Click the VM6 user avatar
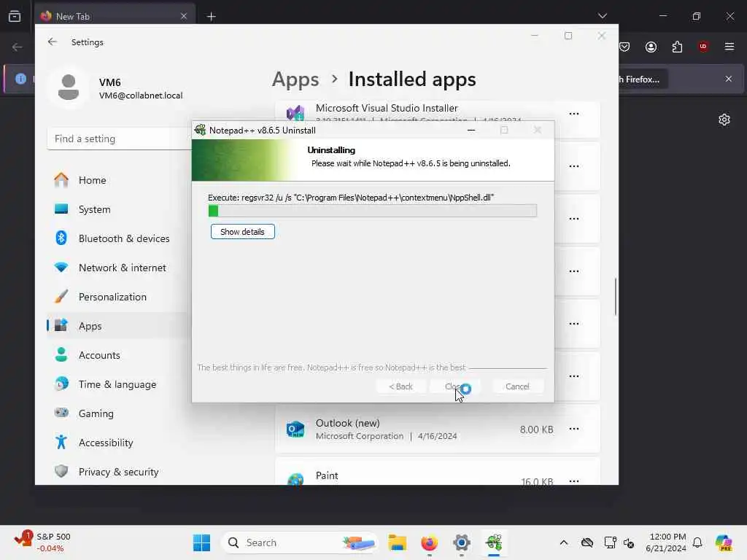This screenshot has width=747, height=560. (69, 87)
